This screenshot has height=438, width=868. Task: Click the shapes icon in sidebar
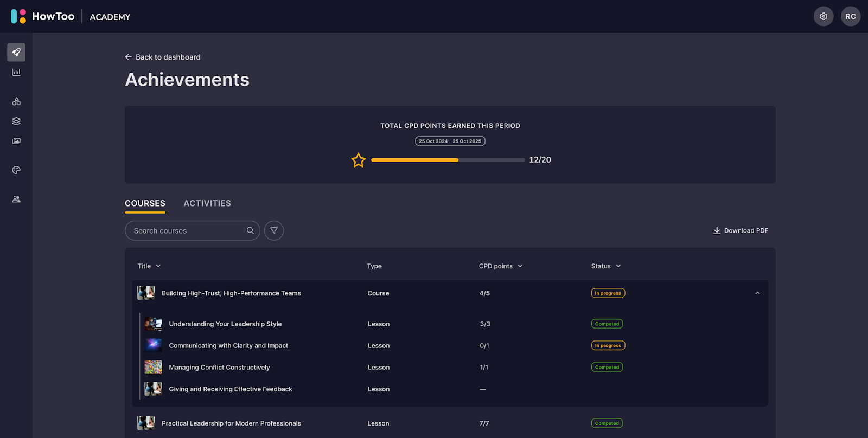pos(16,101)
